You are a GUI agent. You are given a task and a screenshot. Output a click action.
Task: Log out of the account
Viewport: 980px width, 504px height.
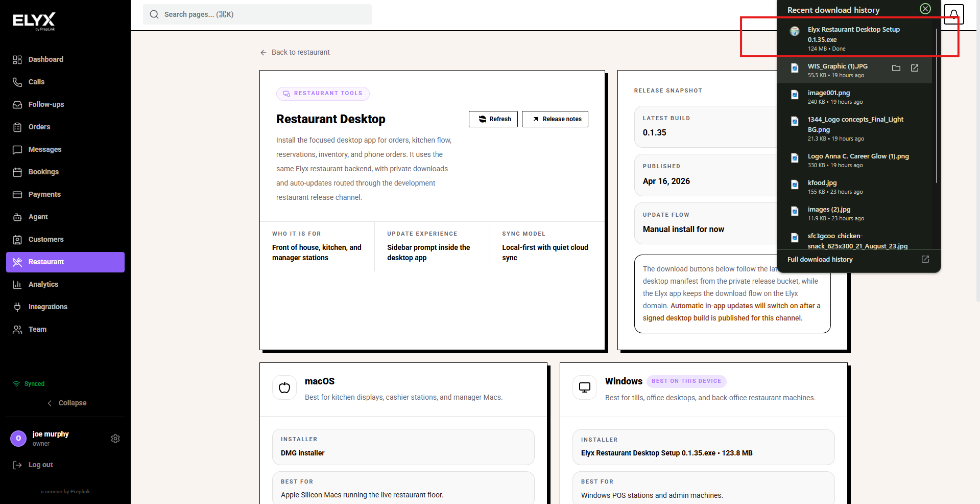click(34, 465)
